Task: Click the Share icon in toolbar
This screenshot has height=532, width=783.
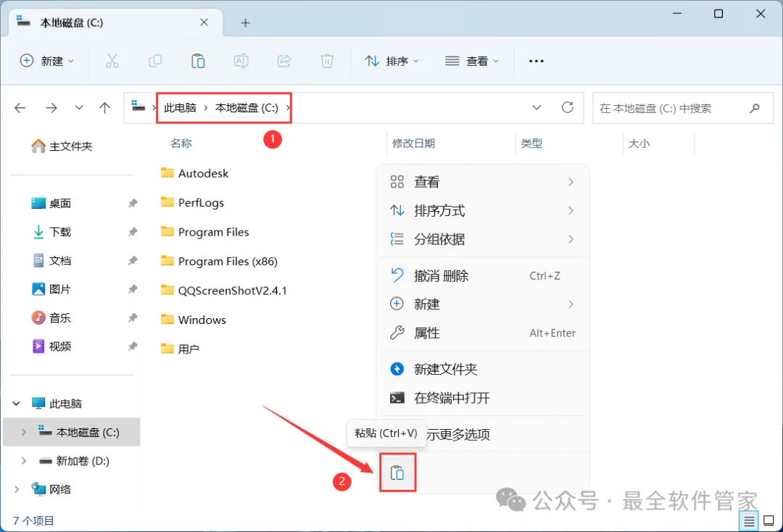Action: tap(284, 61)
